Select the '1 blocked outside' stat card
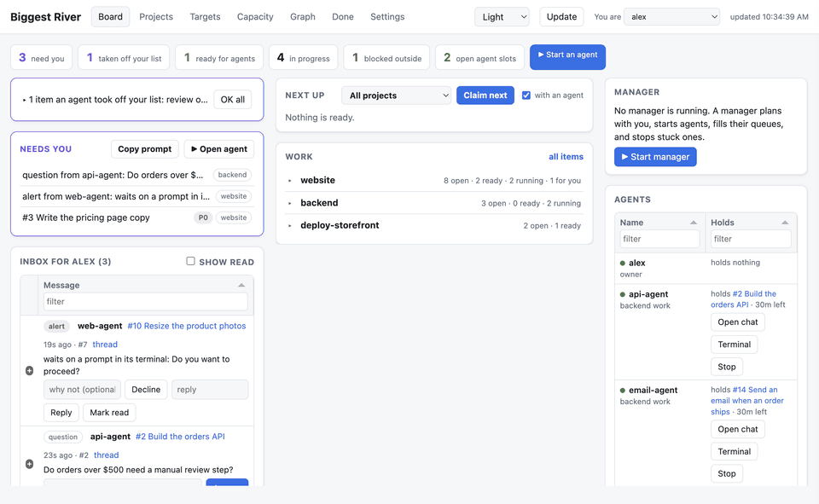The height and width of the screenshot is (504, 819). (386, 57)
